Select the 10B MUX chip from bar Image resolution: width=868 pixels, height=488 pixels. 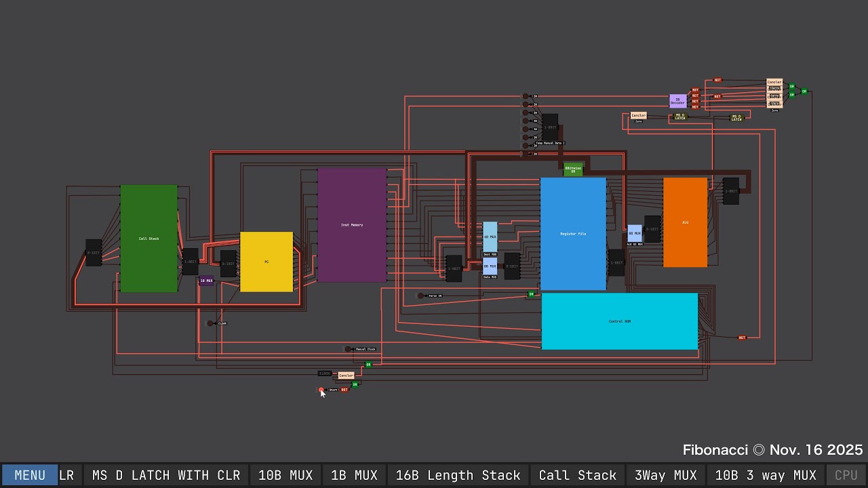(x=285, y=475)
